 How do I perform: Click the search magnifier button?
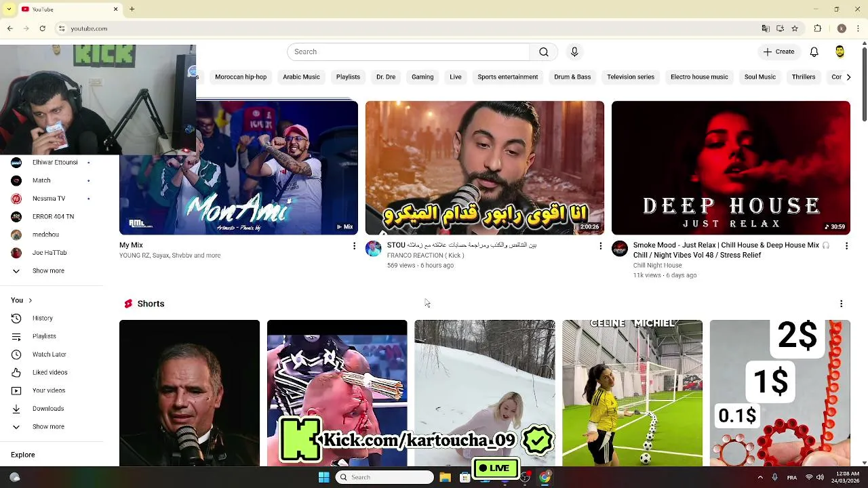pos(543,52)
